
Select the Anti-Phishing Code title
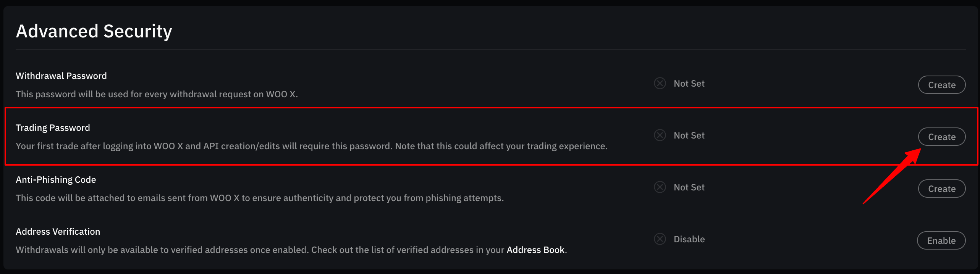pos(56,180)
